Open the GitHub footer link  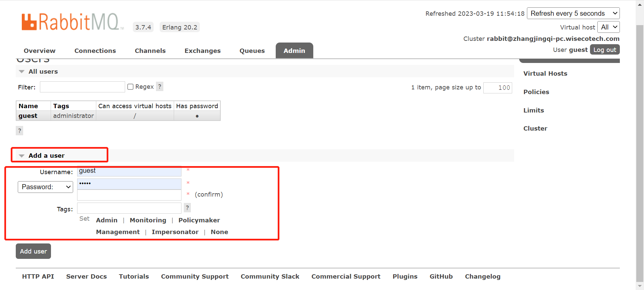[441, 277]
